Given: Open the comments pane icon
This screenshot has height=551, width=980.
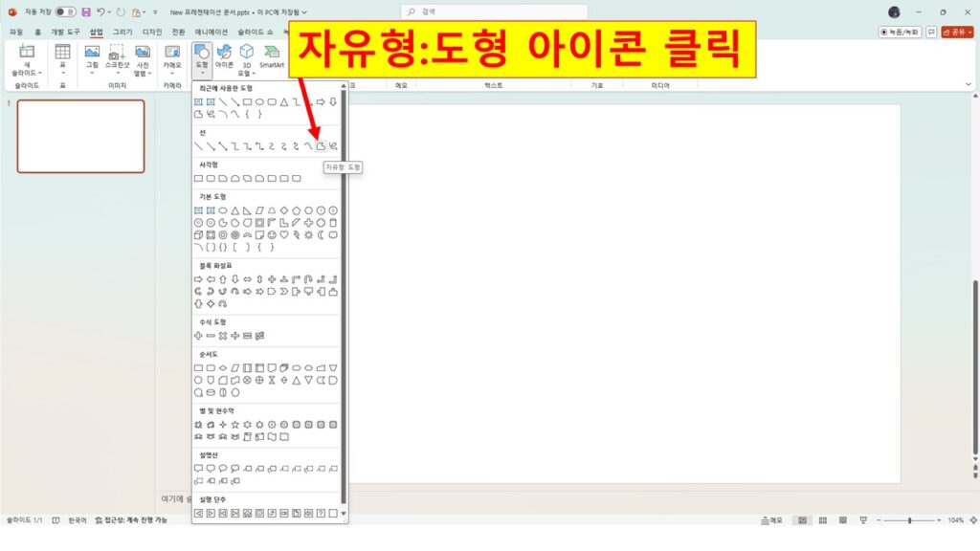Looking at the screenshot, I should click(x=931, y=32).
